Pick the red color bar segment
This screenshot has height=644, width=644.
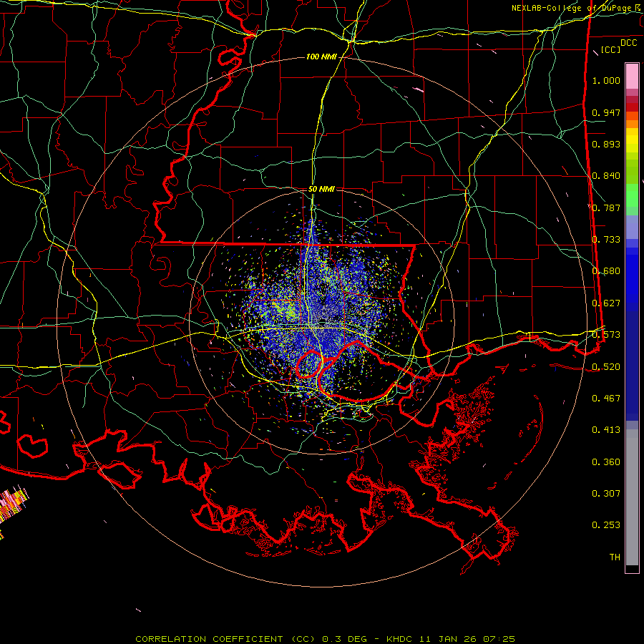(x=632, y=107)
